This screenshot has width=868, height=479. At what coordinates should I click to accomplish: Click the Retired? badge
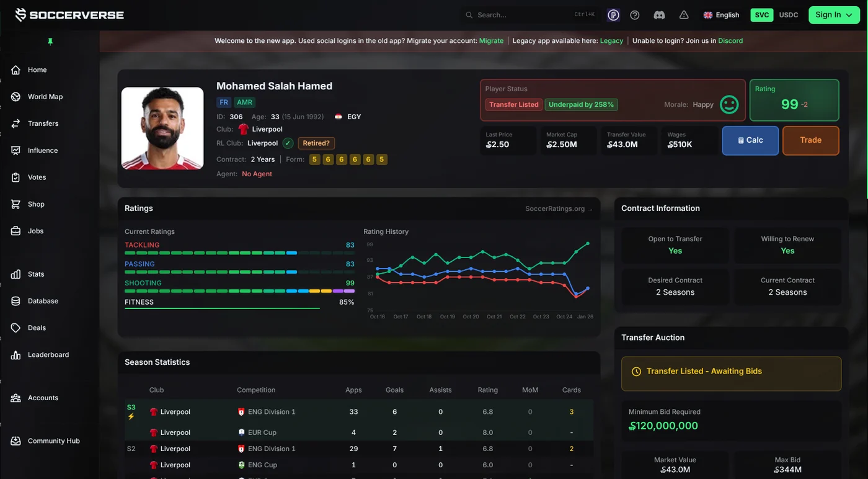tap(316, 143)
